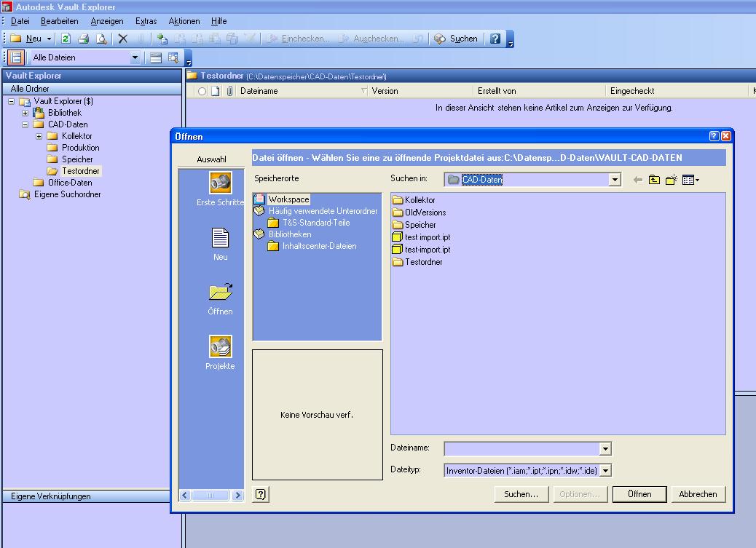Go back with the arrow beside Suchen in
Screen dimensions: 756x548
(638, 180)
